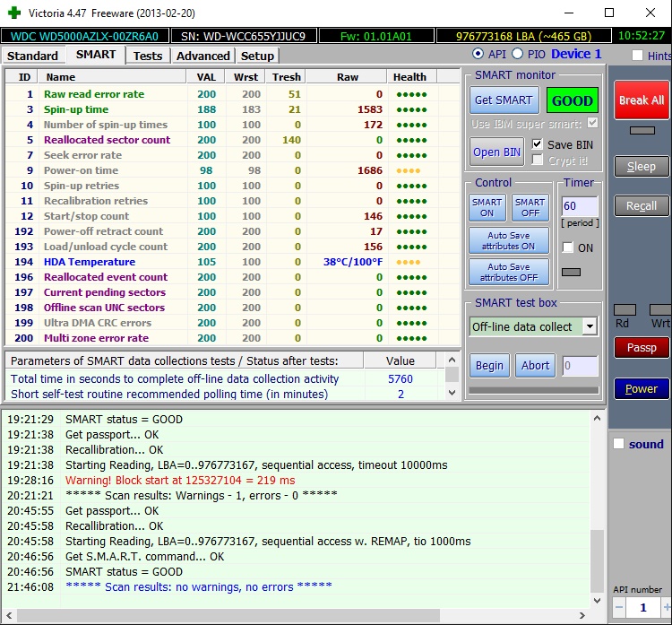Decrease API number with minus button

(x=619, y=607)
